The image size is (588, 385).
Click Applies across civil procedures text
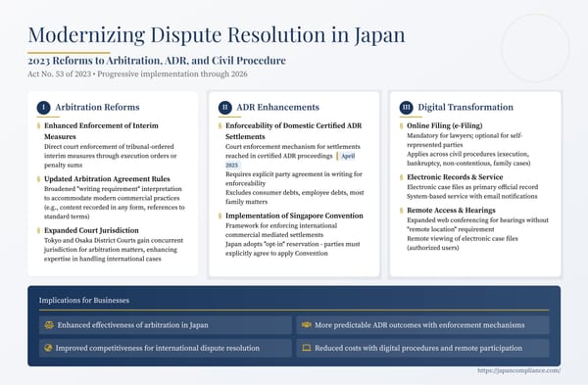pos(468,158)
